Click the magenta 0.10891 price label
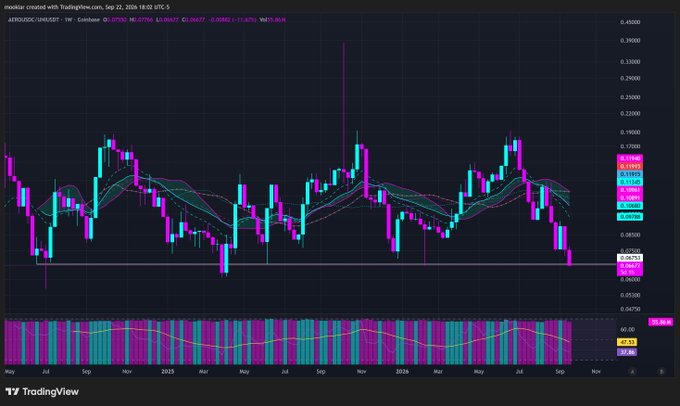The width and height of the screenshot is (680, 406). pos(630,198)
